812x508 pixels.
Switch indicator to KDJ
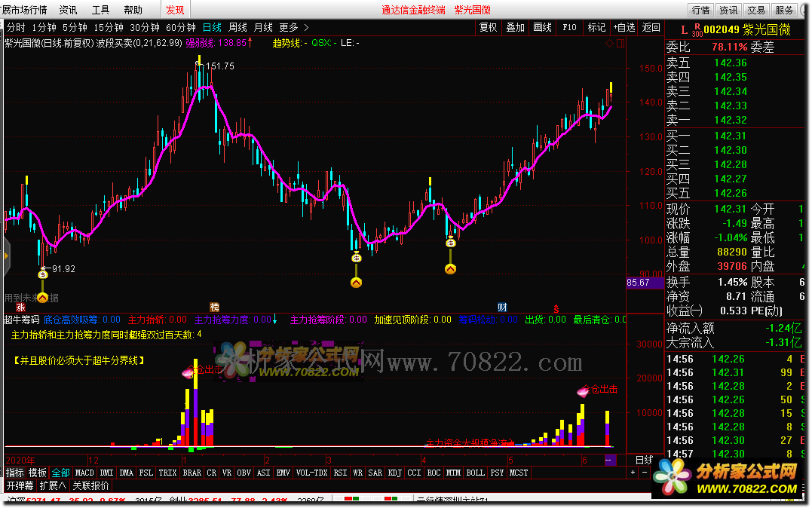pyautogui.click(x=394, y=473)
